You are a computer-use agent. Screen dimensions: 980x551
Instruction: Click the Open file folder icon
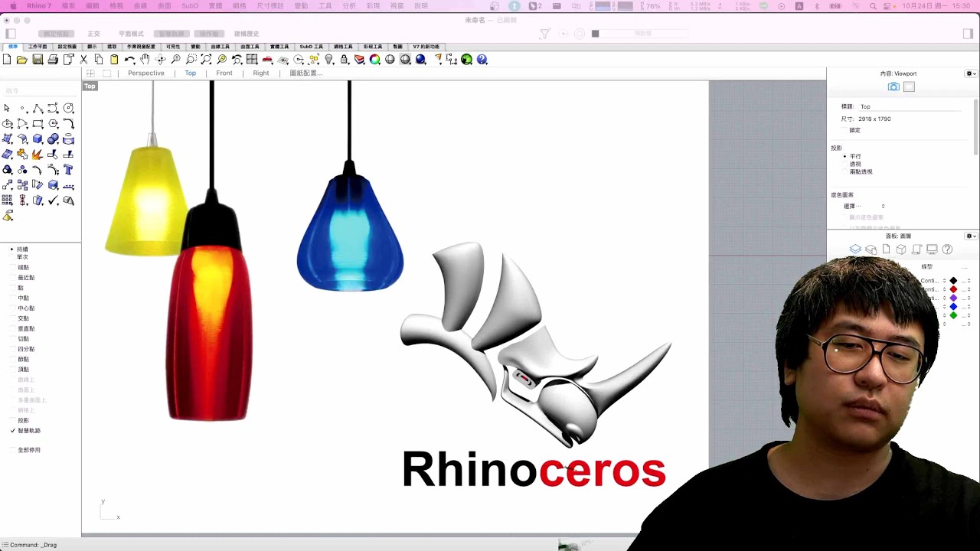point(22,60)
